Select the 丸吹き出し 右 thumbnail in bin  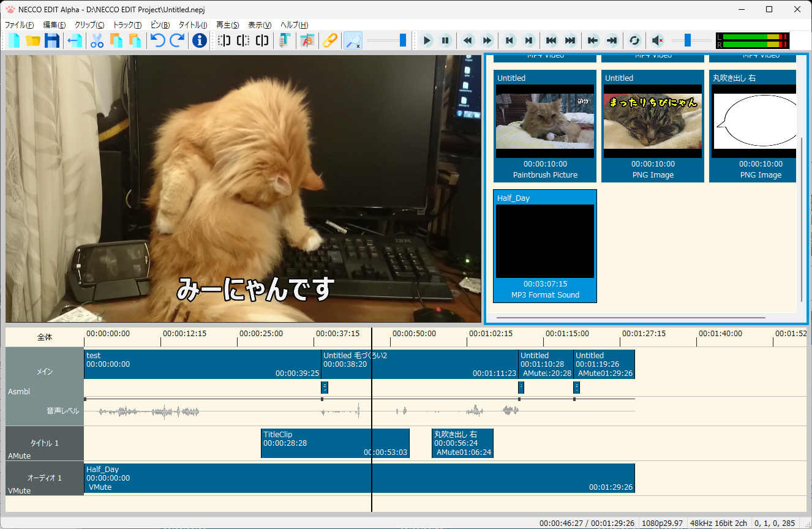click(x=754, y=126)
